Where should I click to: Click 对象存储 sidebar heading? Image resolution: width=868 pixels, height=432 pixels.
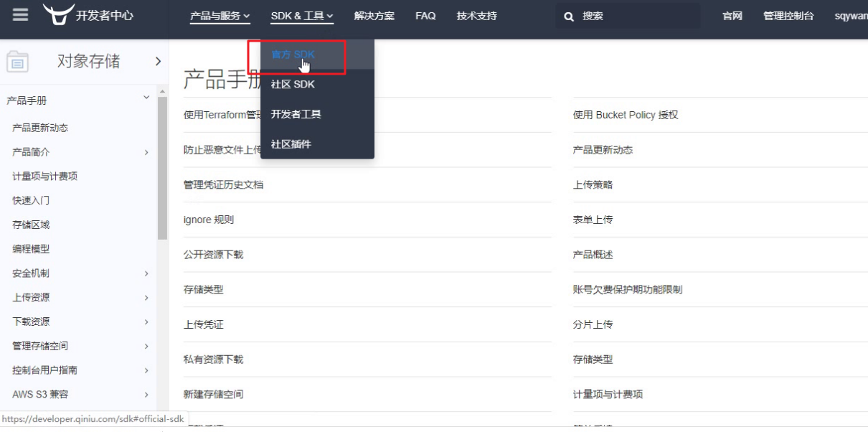88,62
